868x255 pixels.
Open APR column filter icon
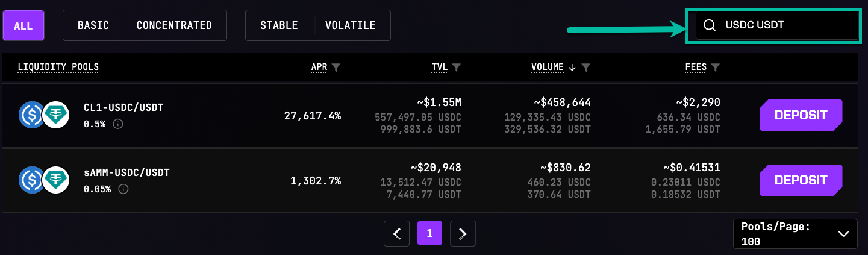click(336, 67)
